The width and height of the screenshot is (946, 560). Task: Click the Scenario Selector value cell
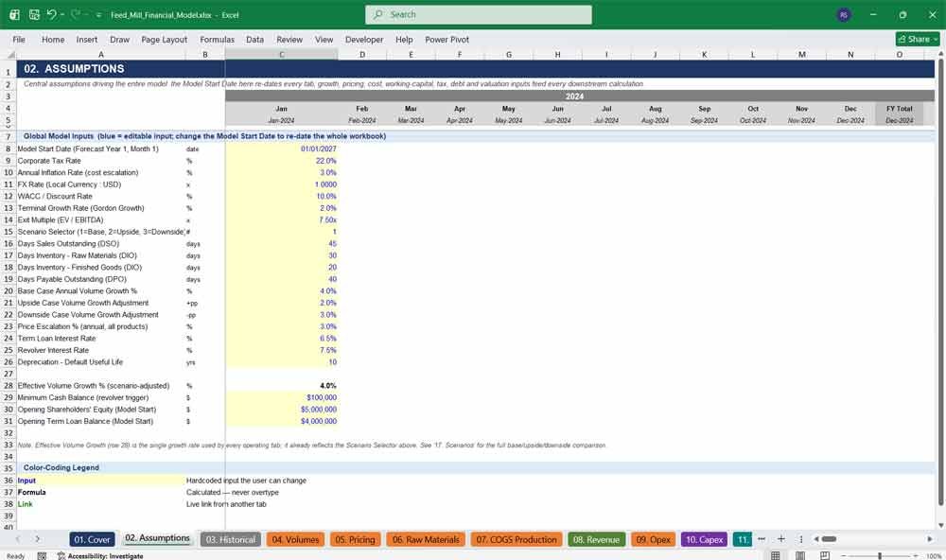coord(282,232)
